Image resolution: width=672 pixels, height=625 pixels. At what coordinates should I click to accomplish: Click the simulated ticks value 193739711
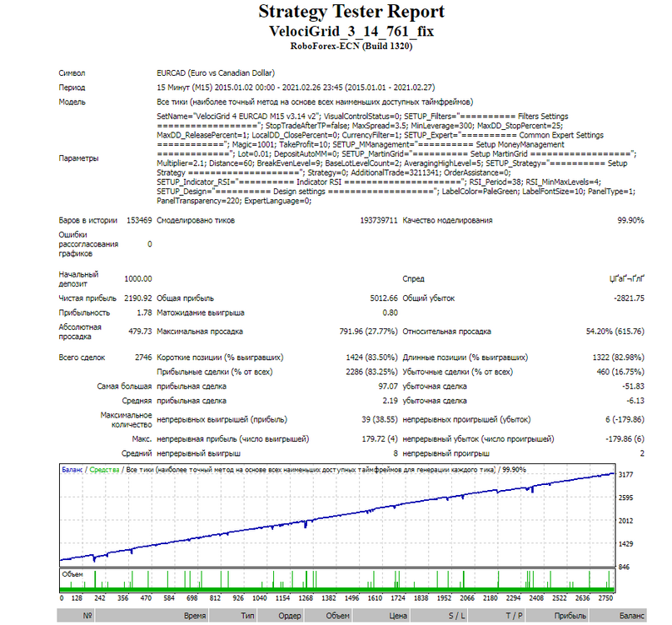click(x=379, y=221)
